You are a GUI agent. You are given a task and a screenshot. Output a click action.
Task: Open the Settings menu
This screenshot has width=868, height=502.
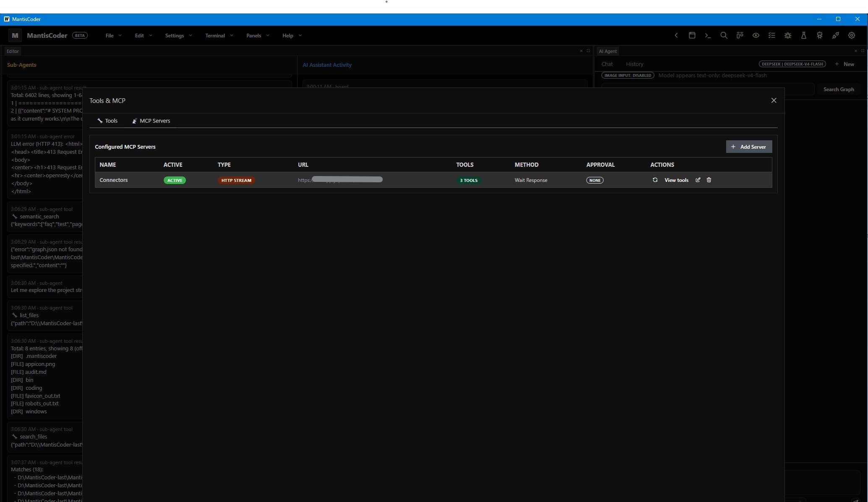click(x=178, y=36)
